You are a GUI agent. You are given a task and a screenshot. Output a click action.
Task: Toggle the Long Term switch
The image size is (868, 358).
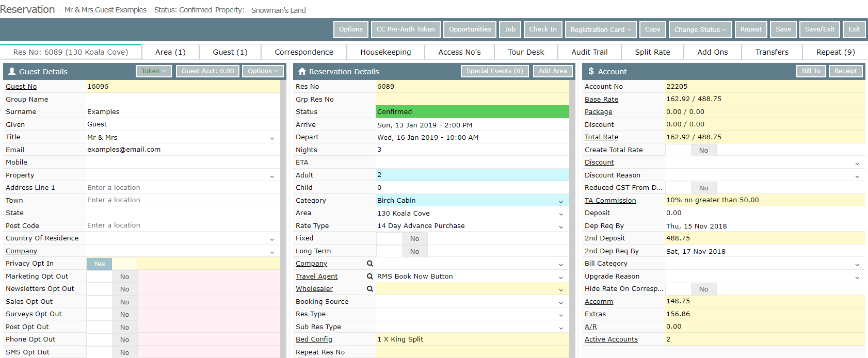point(402,251)
